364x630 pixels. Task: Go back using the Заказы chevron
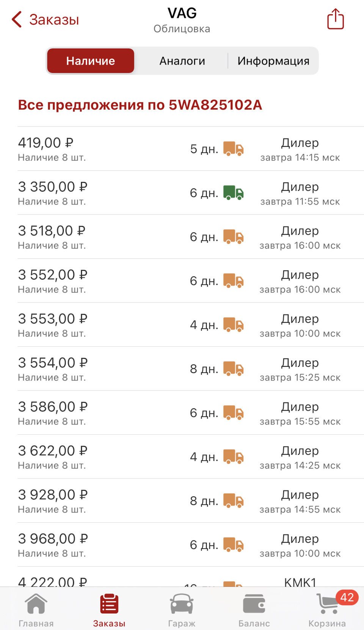click(x=17, y=19)
